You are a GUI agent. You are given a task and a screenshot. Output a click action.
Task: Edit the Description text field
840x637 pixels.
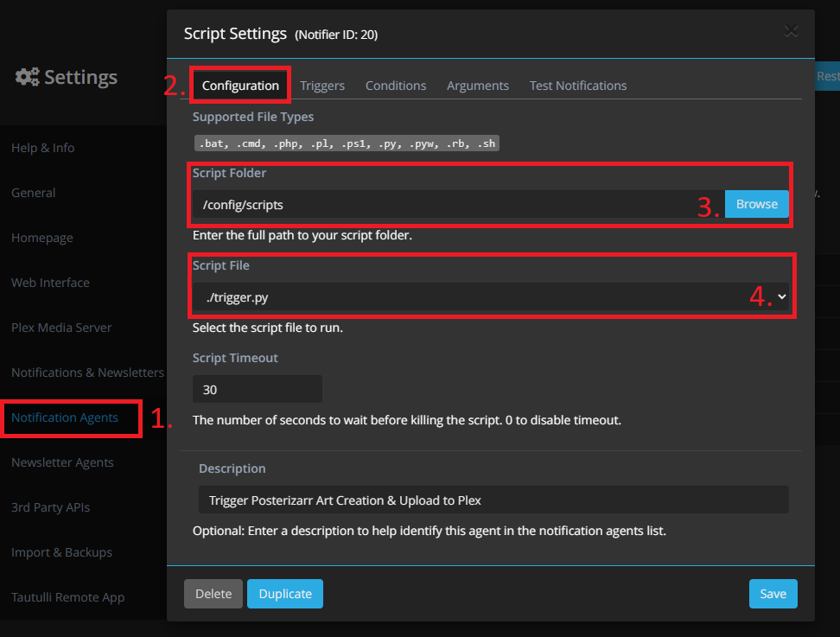tap(493, 500)
